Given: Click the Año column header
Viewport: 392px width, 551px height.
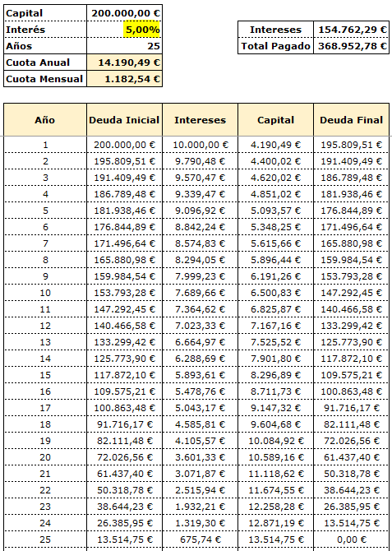Looking at the screenshot, I should tap(45, 120).
